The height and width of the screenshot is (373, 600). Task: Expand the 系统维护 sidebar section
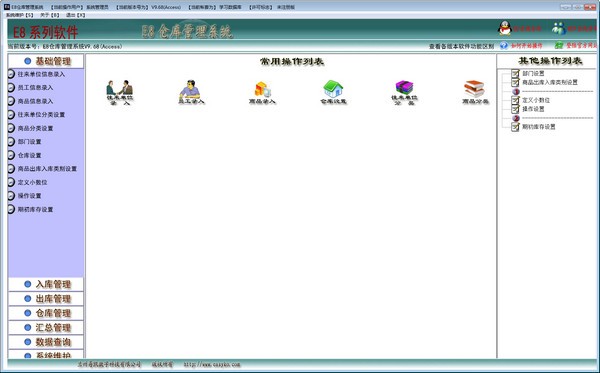[x=46, y=354]
